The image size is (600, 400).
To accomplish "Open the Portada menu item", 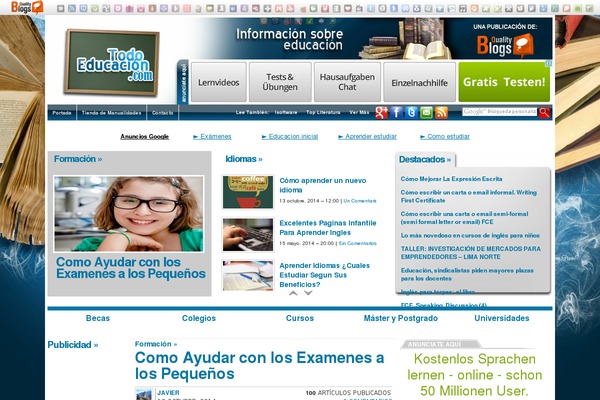I will (x=62, y=113).
